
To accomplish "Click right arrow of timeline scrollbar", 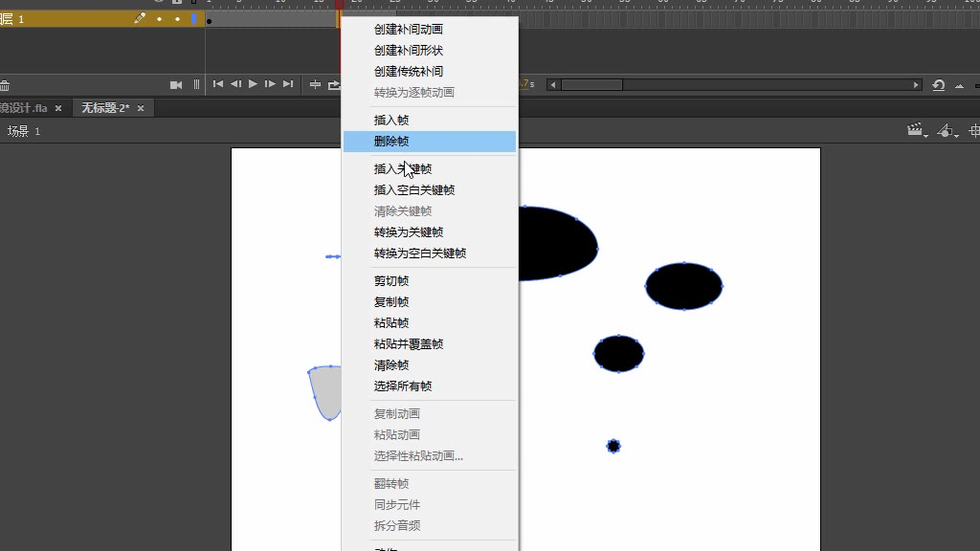I will [916, 85].
